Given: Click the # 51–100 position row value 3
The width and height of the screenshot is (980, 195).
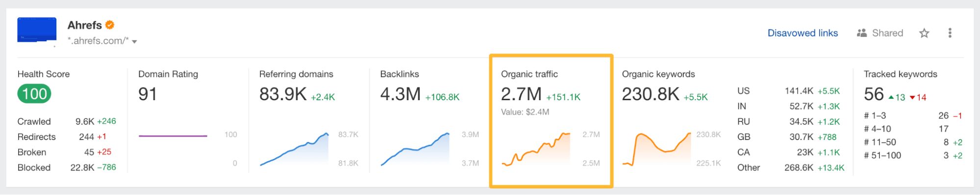Looking at the screenshot, I should tap(946, 155).
